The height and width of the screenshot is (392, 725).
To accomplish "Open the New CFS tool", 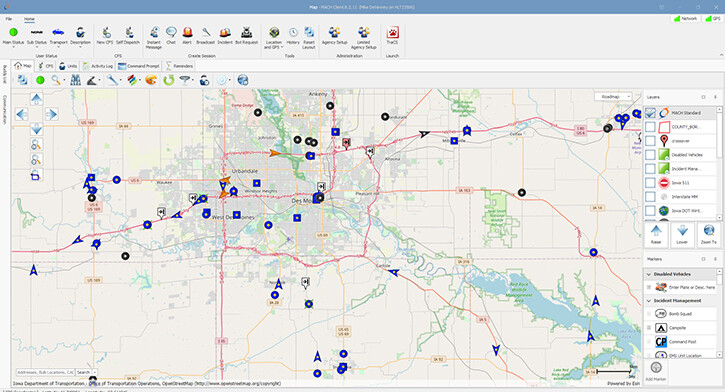I will [105, 36].
